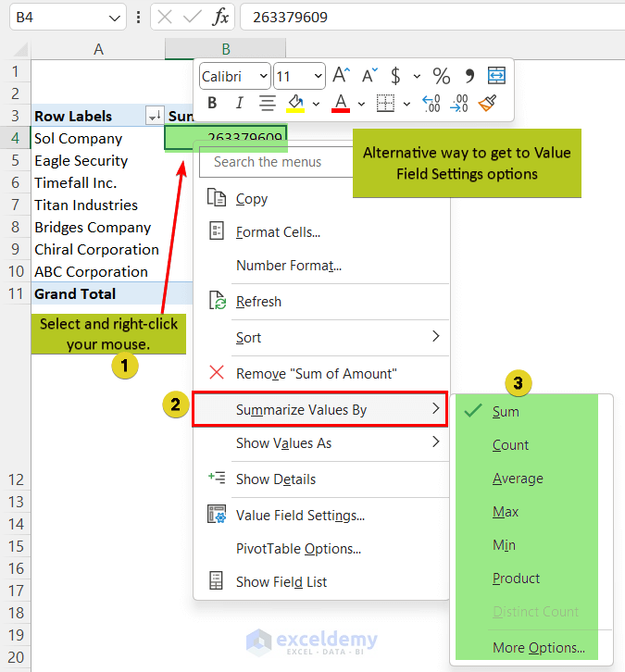Apply Percent Style format
The height and width of the screenshot is (672, 625).
click(441, 76)
